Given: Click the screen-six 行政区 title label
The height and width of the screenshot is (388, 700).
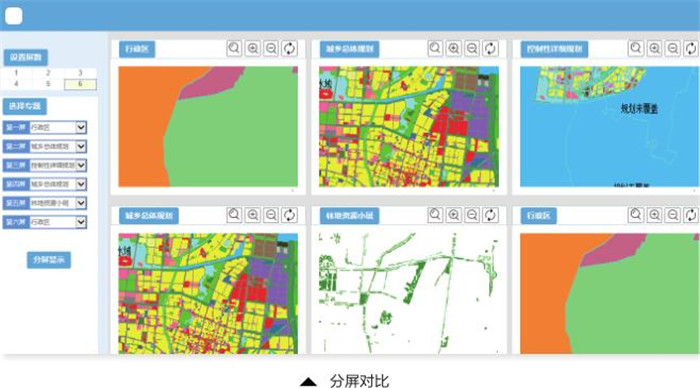Looking at the screenshot, I should 539,216.
